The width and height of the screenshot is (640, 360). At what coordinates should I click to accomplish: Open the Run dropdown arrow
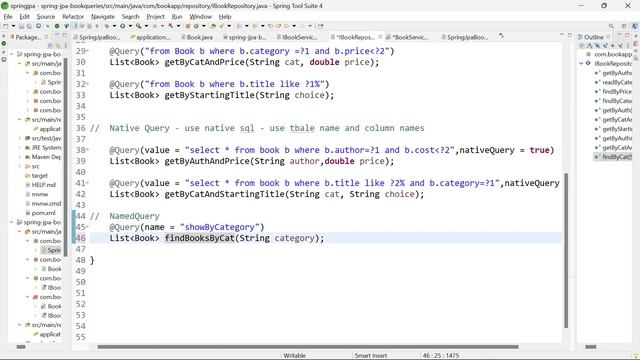point(130,26)
